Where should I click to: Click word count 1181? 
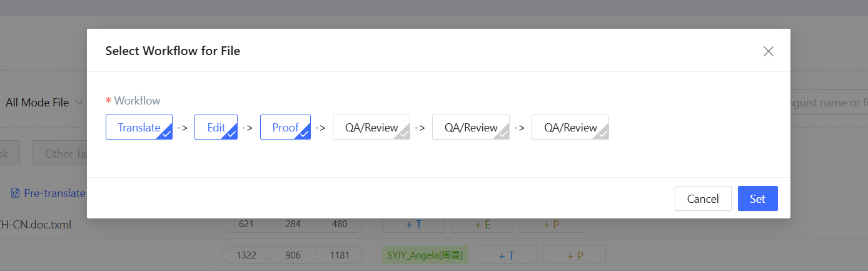click(x=339, y=255)
